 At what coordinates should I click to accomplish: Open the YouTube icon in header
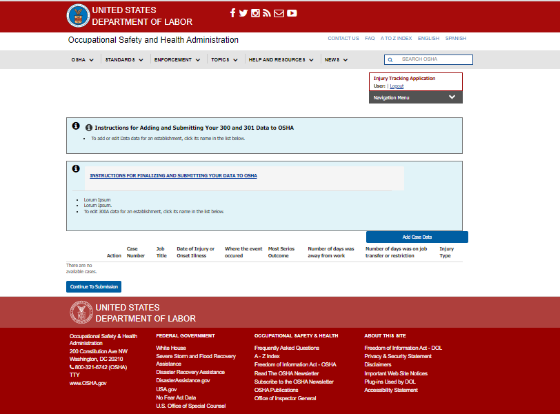(x=292, y=13)
